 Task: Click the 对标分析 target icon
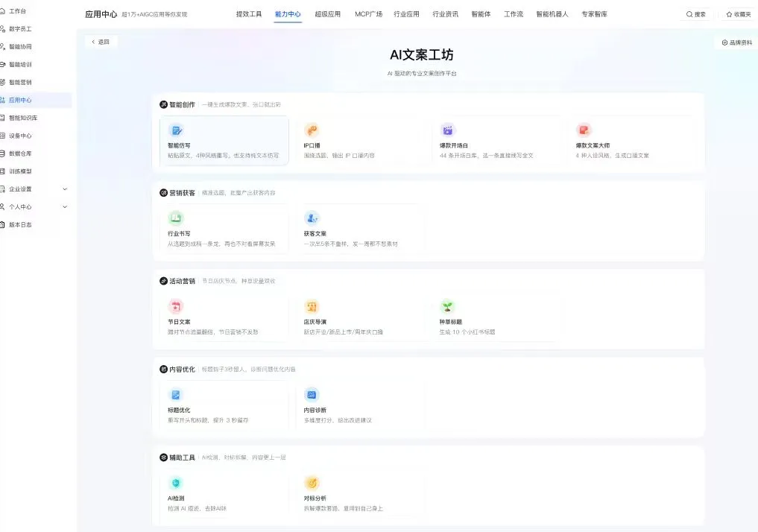point(312,483)
